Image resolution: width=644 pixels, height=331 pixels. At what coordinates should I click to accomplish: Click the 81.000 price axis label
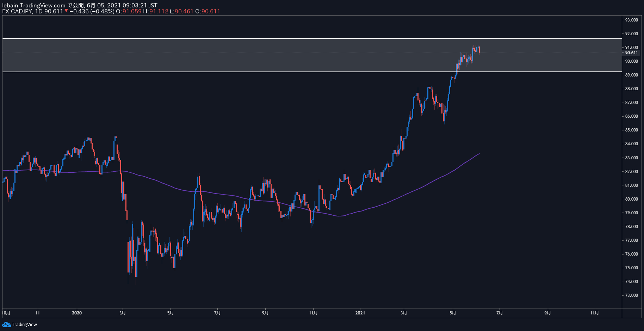pyautogui.click(x=631, y=185)
